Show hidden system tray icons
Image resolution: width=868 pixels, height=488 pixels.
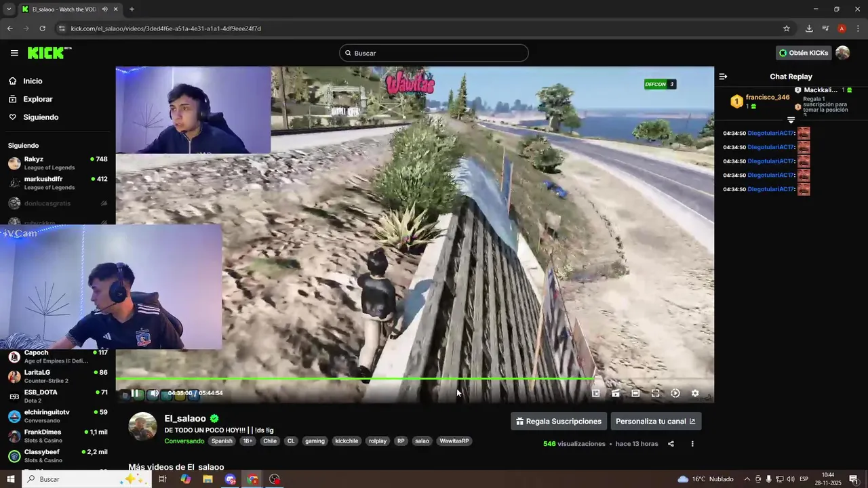(x=747, y=479)
